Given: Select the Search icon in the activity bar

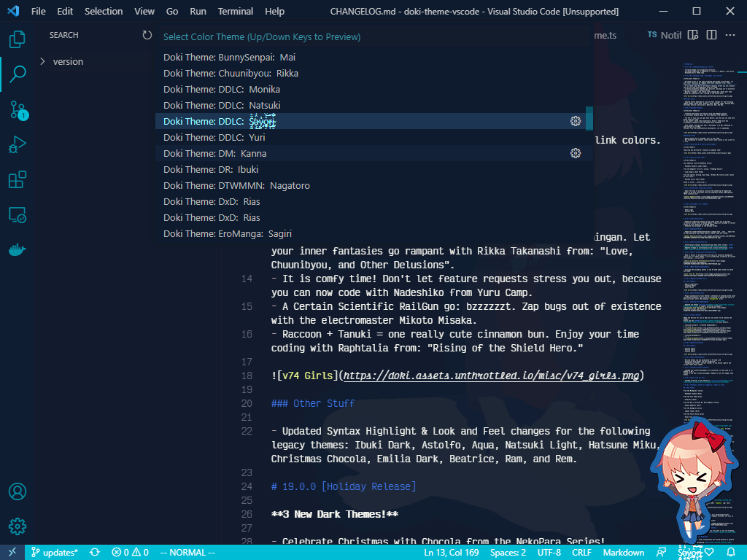Looking at the screenshot, I should coord(18,74).
